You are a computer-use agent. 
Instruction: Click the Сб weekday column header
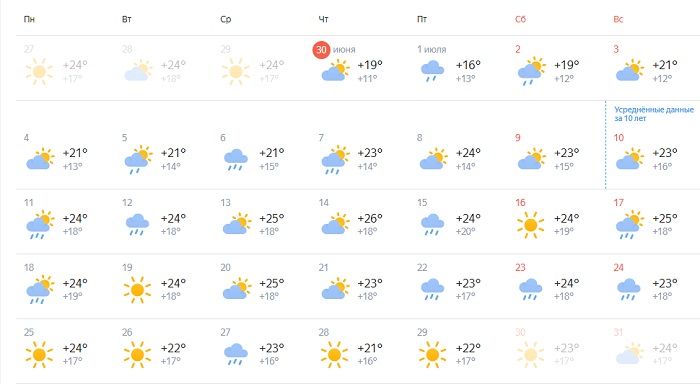(x=520, y=19)
